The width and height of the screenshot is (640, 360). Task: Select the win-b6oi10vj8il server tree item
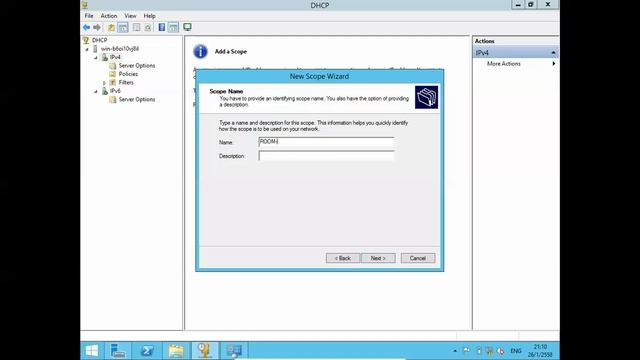tap(120, 49)
